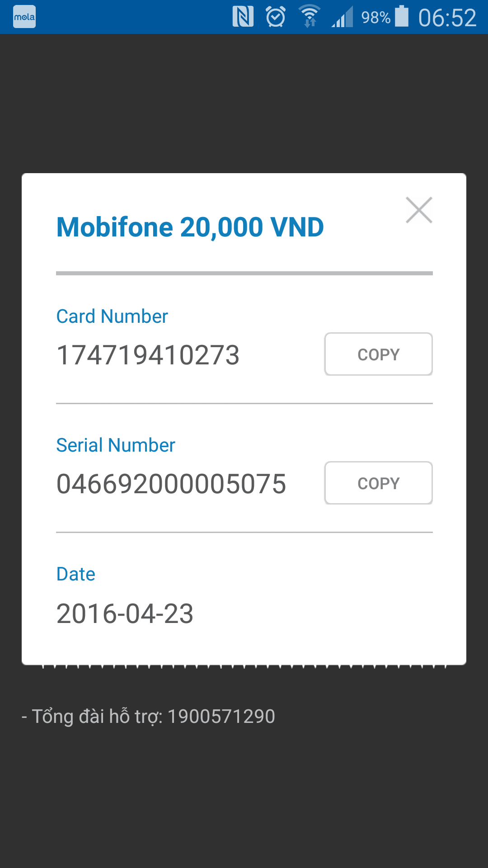Tap the date value 2016-04-23
Screen dimensions: 488x868
(x=125, y=614)
